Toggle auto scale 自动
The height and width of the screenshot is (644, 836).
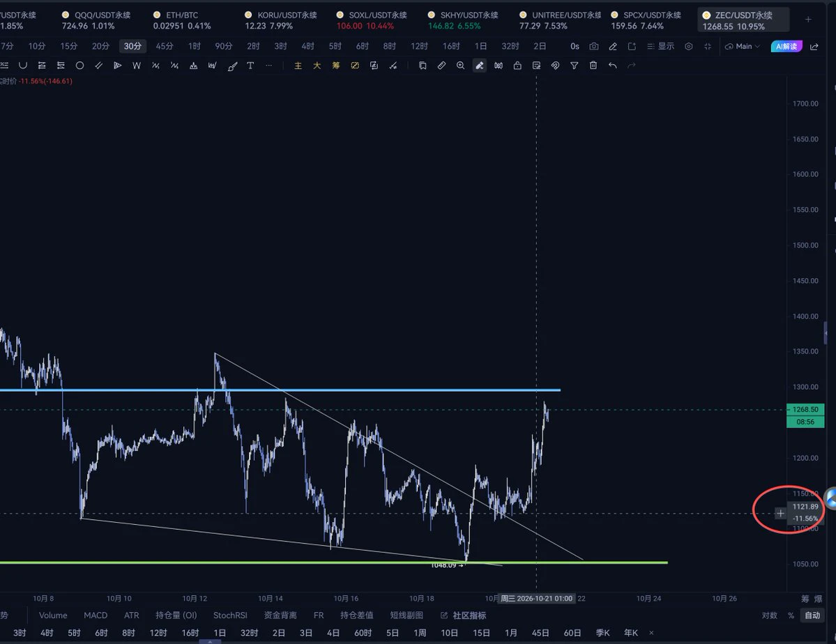812,615
